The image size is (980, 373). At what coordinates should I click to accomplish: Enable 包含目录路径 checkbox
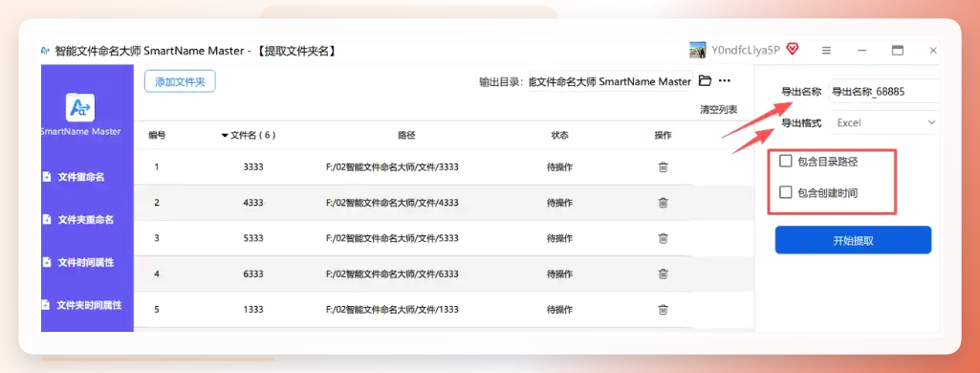coord(786,162)
